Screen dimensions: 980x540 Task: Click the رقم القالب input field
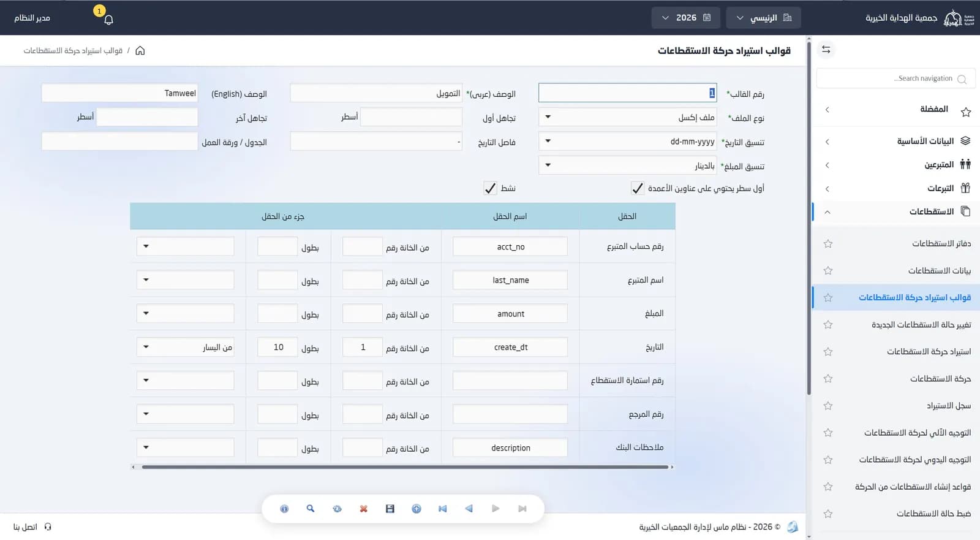pyautogui.click(x=627, y=93)
